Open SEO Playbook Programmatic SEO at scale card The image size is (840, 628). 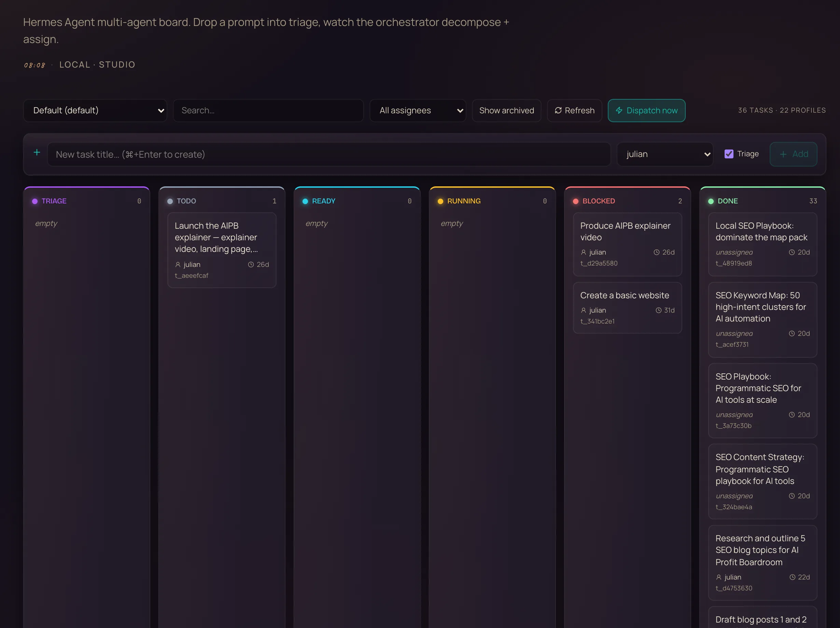[762, 401]
